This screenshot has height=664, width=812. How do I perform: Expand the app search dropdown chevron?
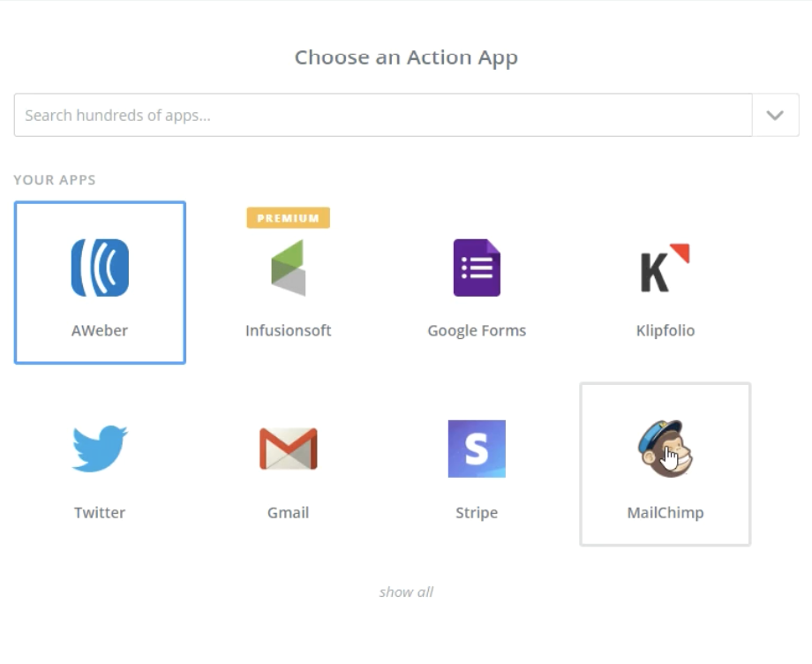tap(775, 115)
